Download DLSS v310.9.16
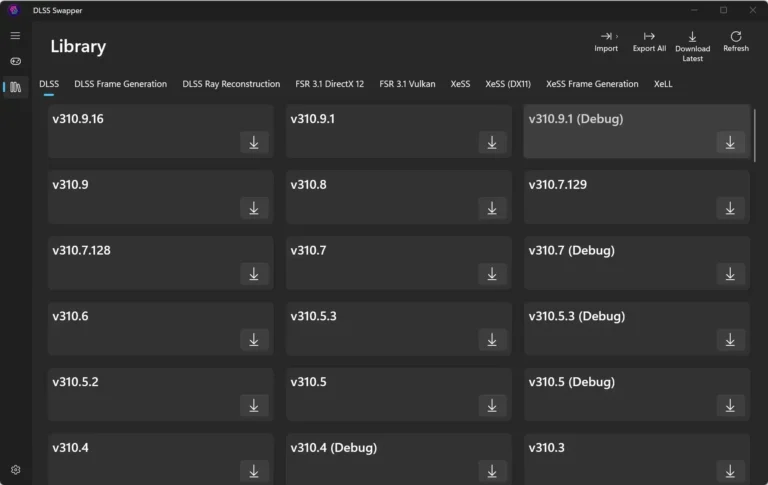The height and width of the screenshot is (485, 768). pyautogui.click(x=254, y=143)
